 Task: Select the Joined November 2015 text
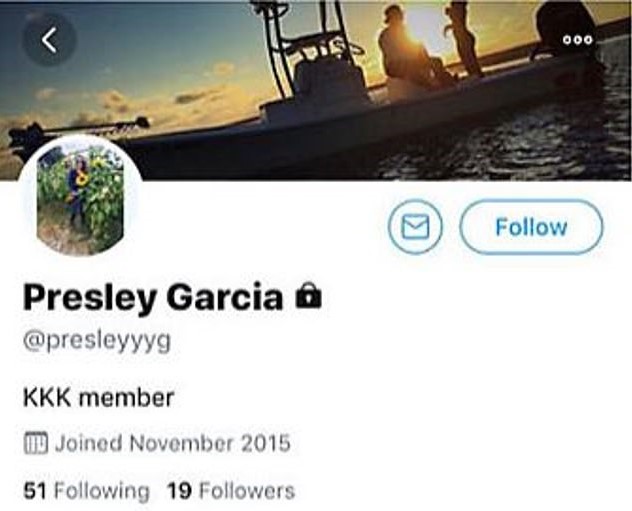(x=173, y=443)
